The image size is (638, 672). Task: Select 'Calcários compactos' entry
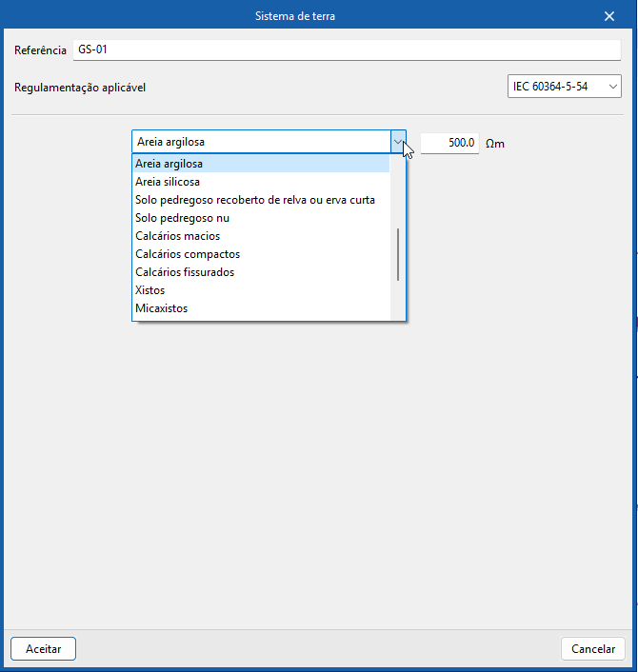tap(261, 254)
